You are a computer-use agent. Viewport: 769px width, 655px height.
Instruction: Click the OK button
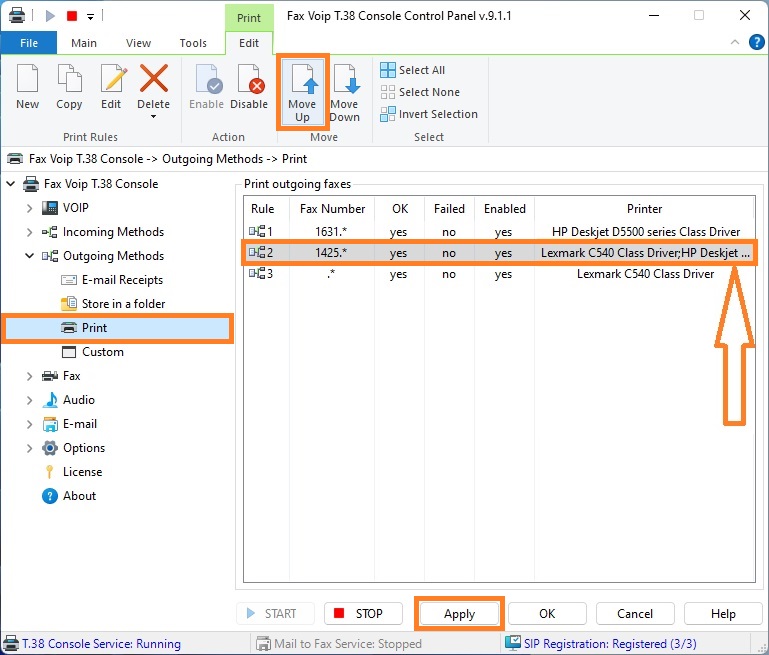pos(547,614)
